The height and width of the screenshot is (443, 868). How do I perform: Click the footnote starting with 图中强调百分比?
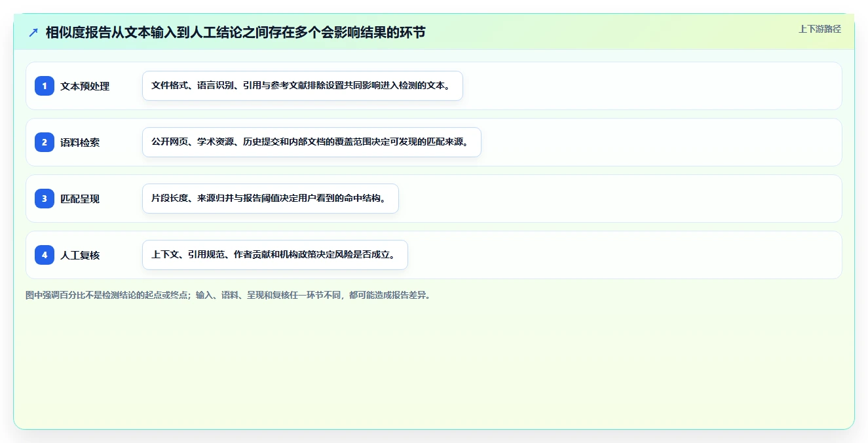228,296
